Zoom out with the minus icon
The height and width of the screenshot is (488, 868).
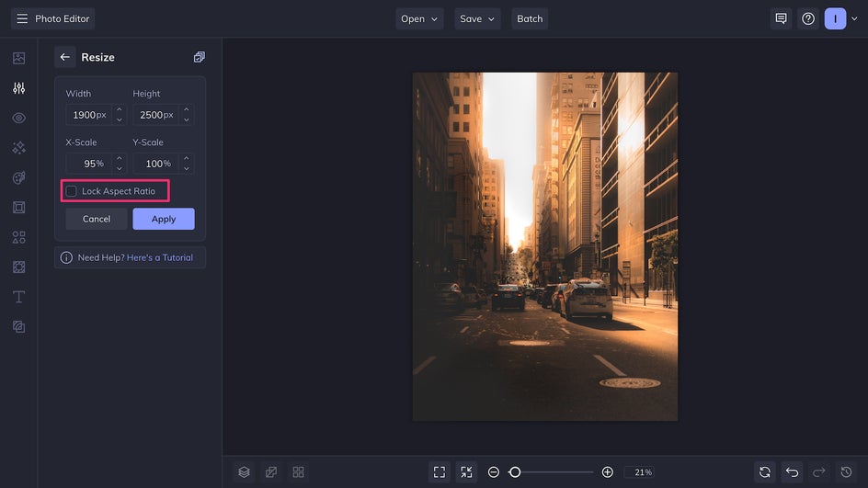click(x=494, y=472)
